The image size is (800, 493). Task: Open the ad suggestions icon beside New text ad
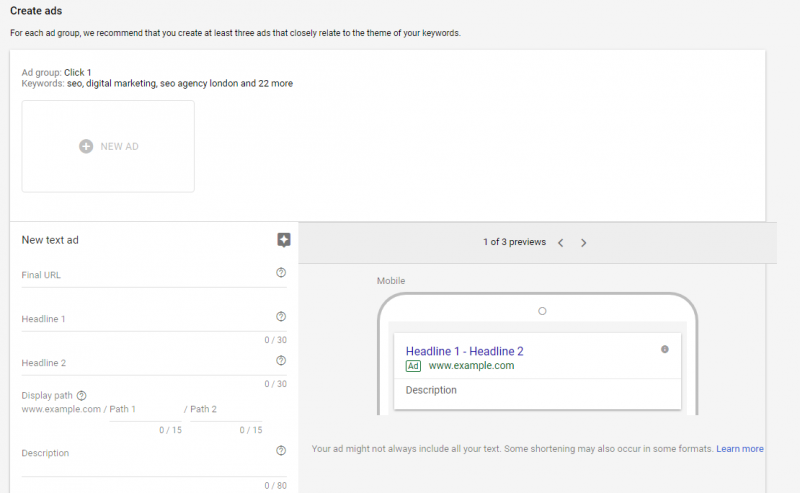(284, 240)
